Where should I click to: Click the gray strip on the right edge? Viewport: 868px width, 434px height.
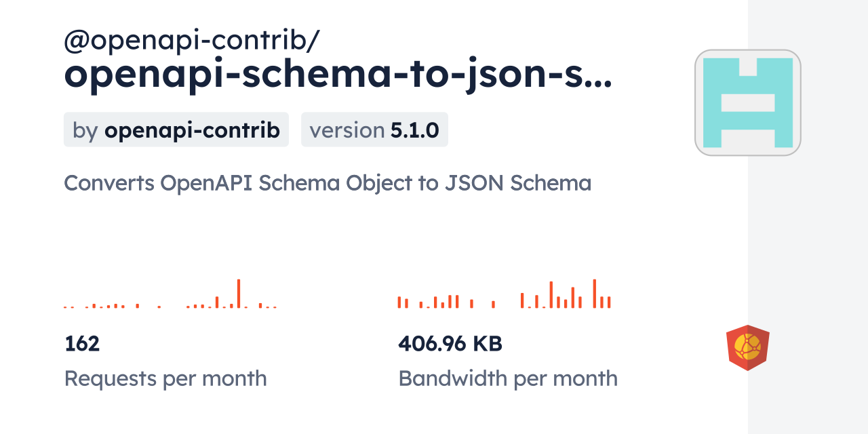[x=808, y=217]
